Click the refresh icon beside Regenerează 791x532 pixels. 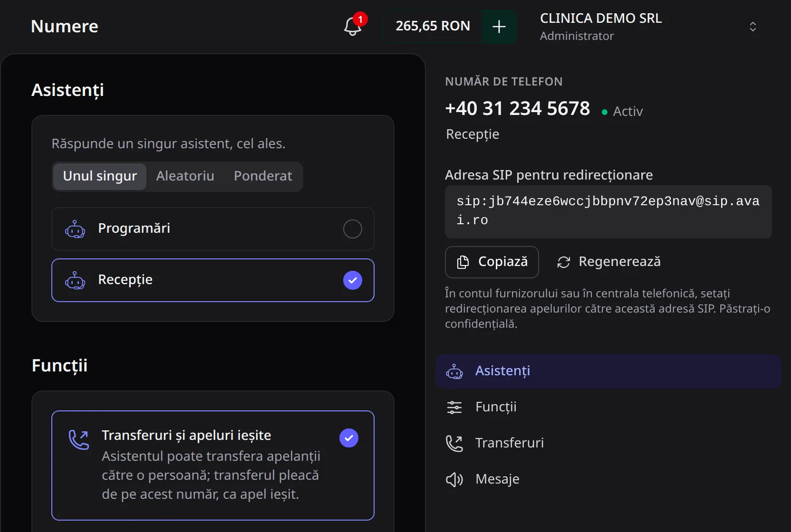click(564, 262)
